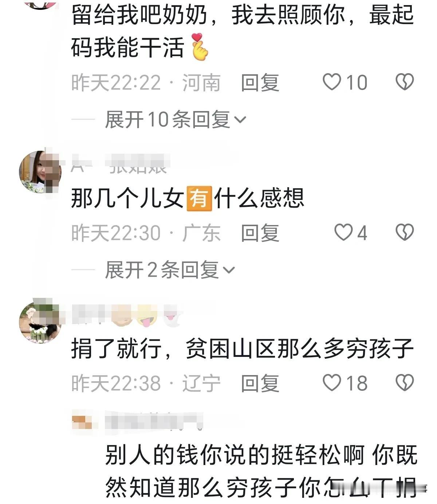
Task: Tap the finger heart emoji in first comment
Action: pos(200,47)
